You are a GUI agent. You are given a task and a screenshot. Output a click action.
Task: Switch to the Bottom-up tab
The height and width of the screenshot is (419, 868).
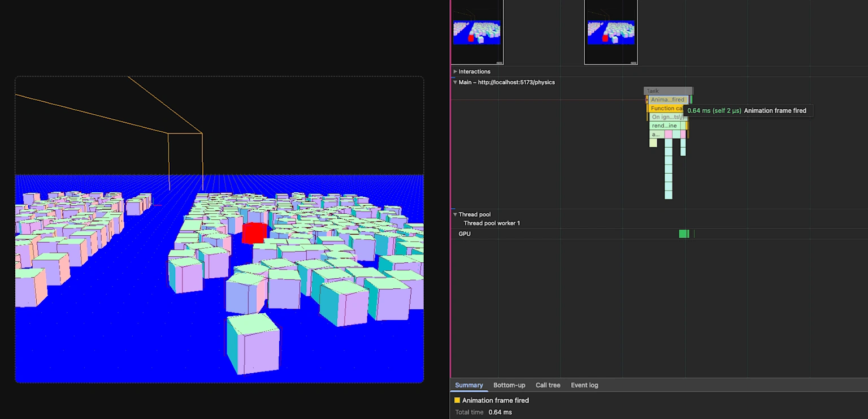click(509, 385)
